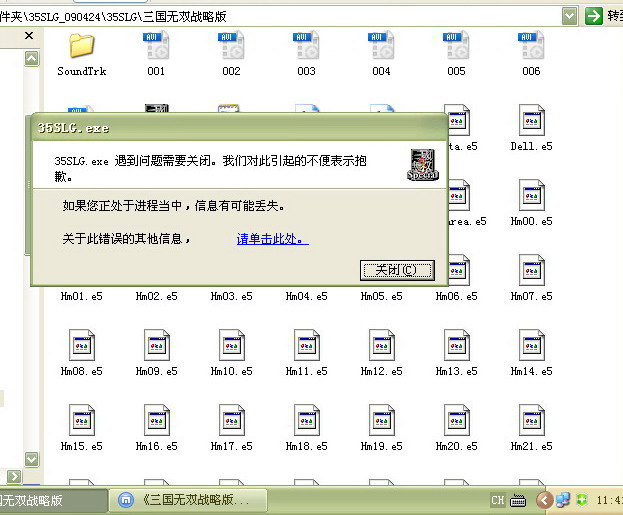Click the 35SLG.exe dialog title bar

(x=240, y=128)
